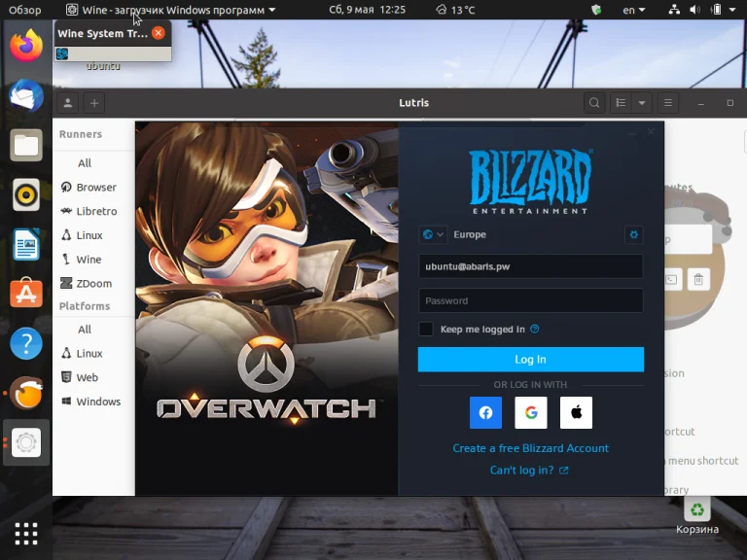This screenshot has height=560, width=747.
Task: Expand Lutris view options dropdown arrow
Action: pyautogui.click(x=642, y=103)
